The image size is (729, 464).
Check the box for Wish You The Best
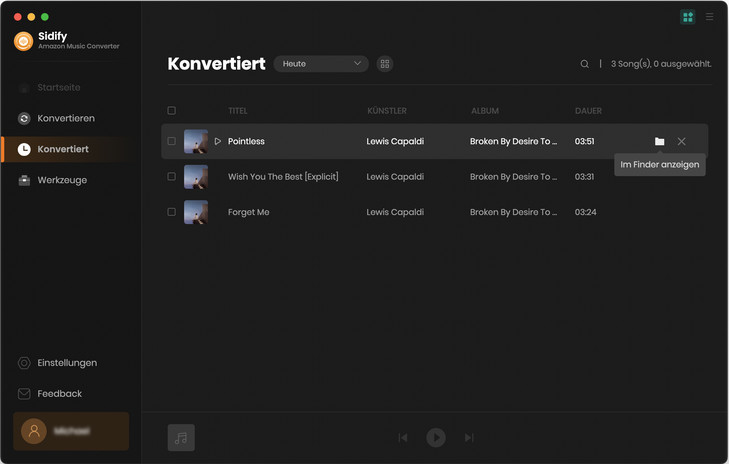pyautogui.click(x=172, y=176)
